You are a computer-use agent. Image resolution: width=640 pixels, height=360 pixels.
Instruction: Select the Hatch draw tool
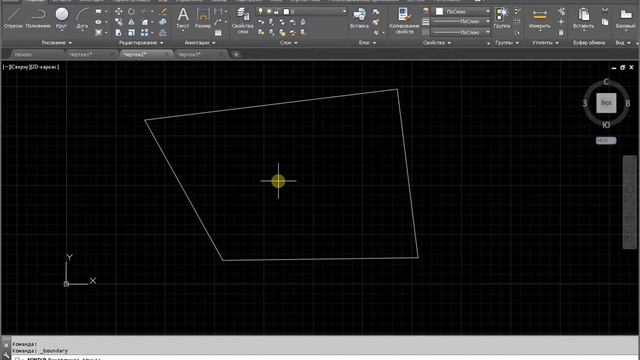click(99, 32)
